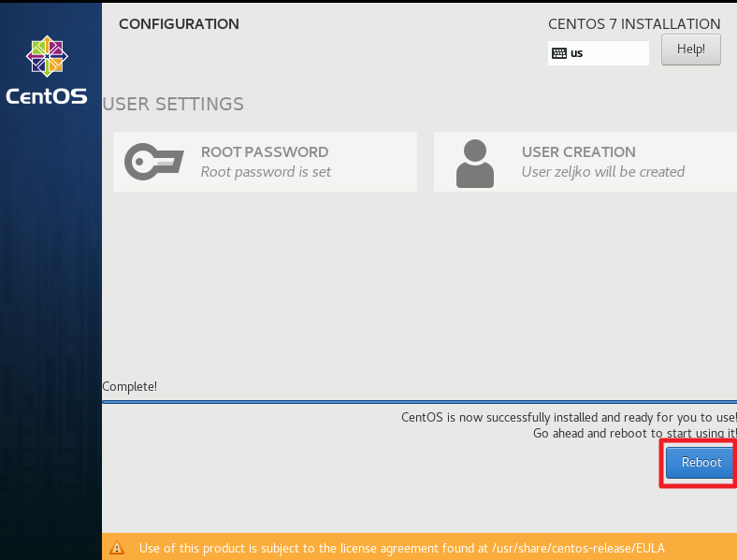This screenshot has width=737, height=560.
Task: Click the EULA license notice text
Action: tap(402, 548)
